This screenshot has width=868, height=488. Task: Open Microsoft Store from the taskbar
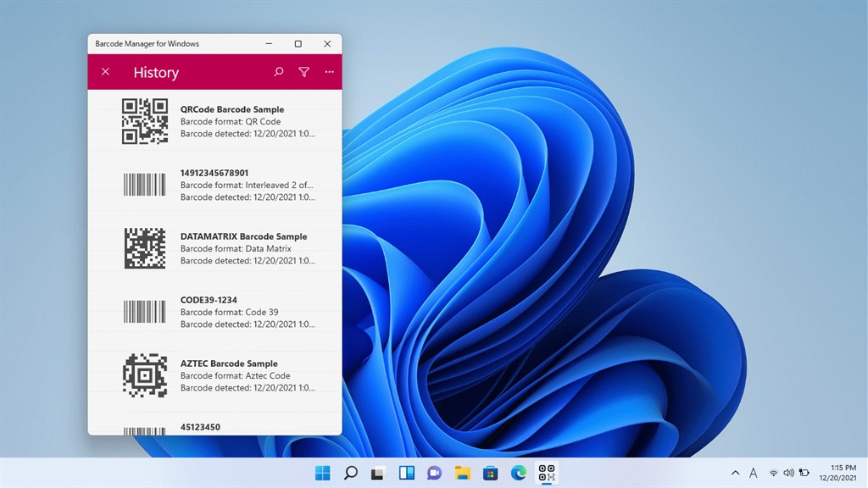pos(489,473)
